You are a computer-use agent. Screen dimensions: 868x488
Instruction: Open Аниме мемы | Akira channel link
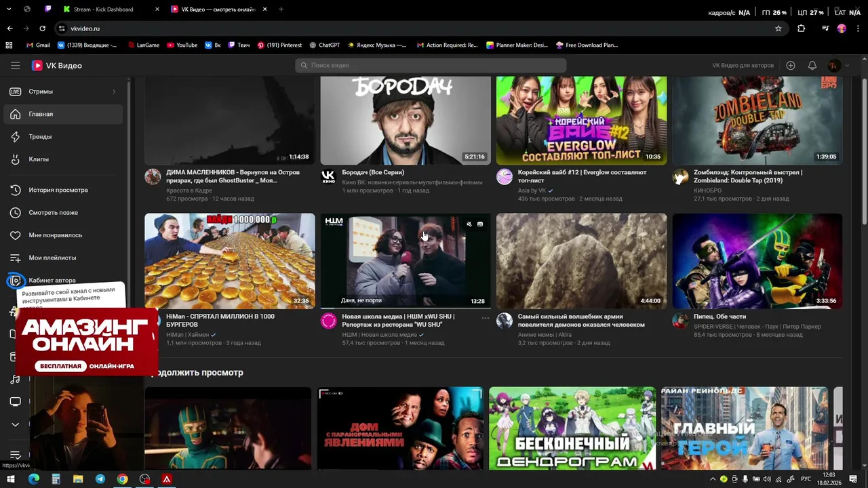tap(545, 335)
